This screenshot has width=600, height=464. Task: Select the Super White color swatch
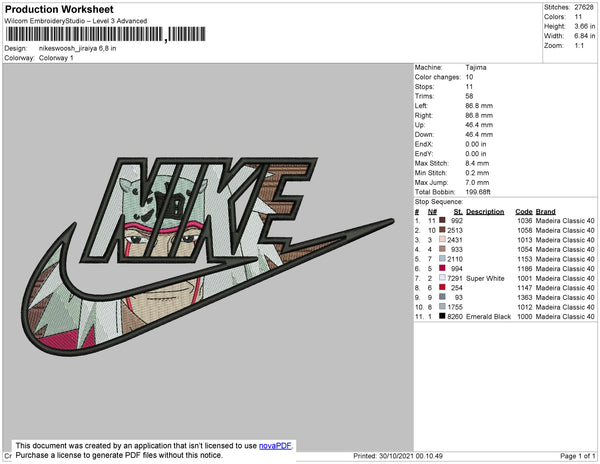[x=442, y=278]
